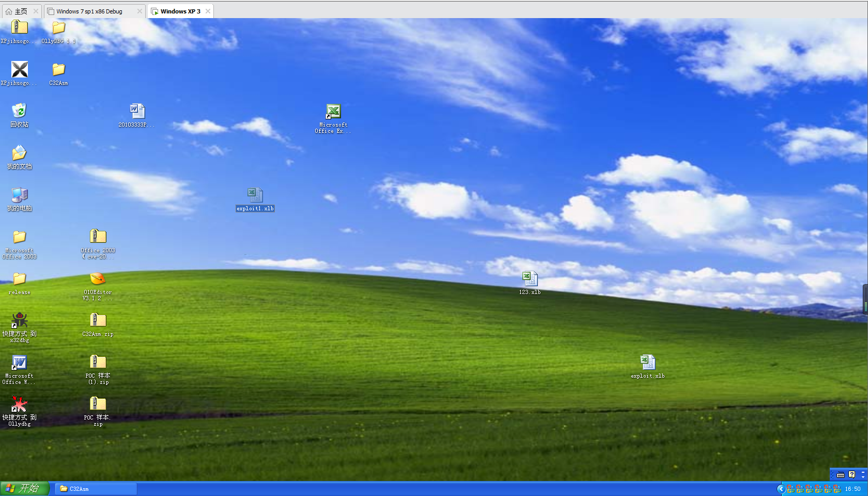This screenshot has height=496, width=868.
Task: Select the x32dbg shortcut icon
Action: pos(19,320)
